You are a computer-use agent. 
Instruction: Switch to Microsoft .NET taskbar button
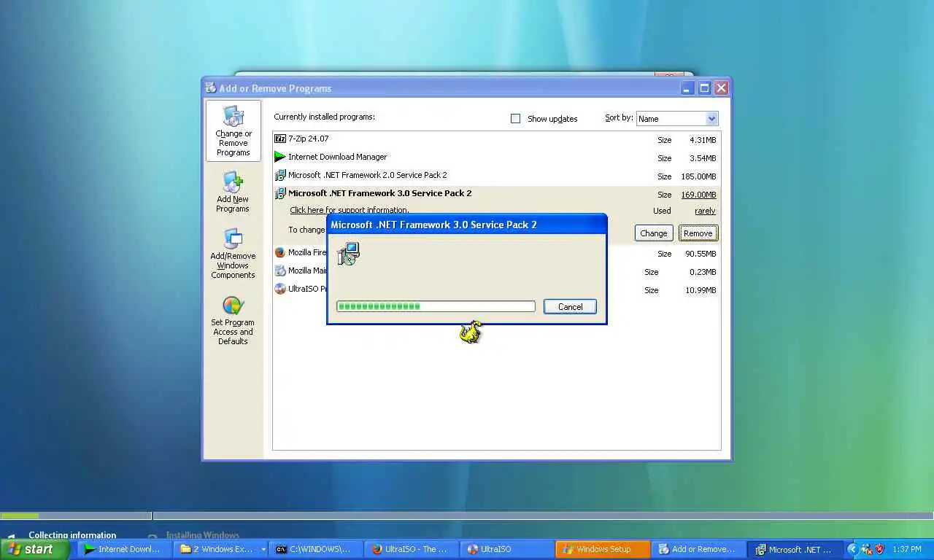[795, 550]
